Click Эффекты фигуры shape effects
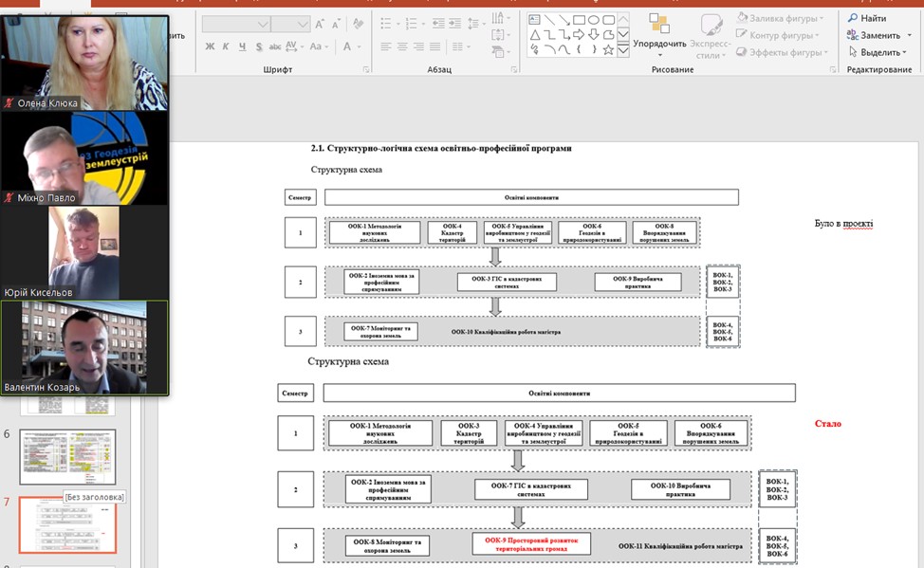The width and height of the screenshot is (924, 568). click(783, 52)
